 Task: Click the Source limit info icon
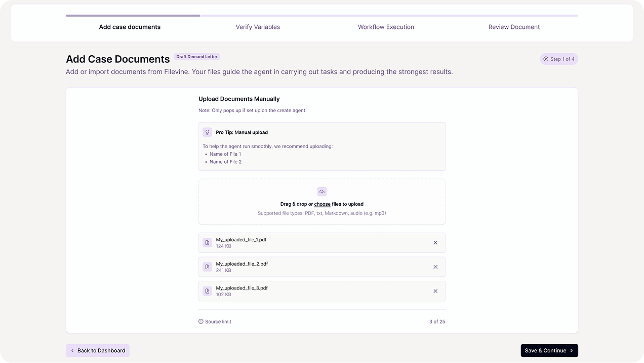[201, 322]
